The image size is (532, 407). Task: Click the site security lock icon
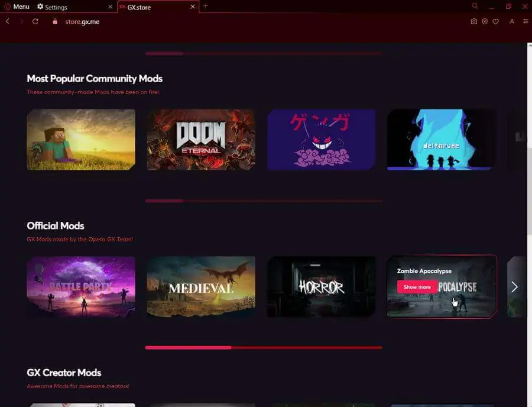coord(55,21)
